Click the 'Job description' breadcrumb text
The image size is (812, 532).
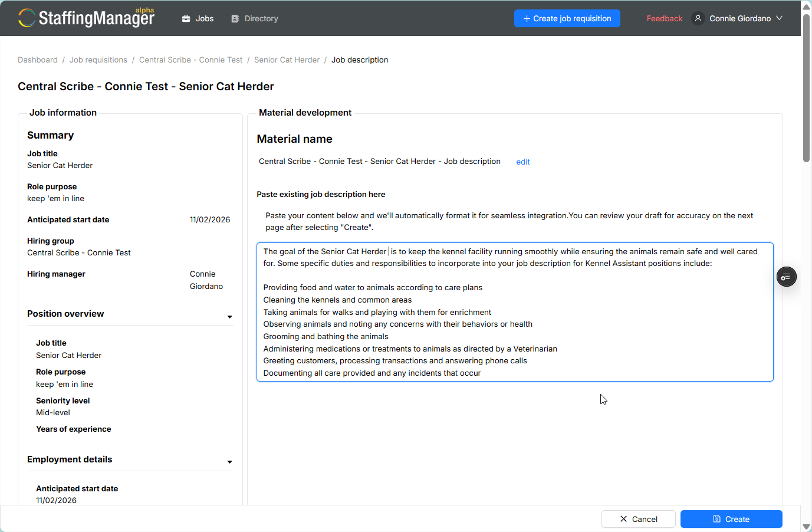[x=360, y=60]
